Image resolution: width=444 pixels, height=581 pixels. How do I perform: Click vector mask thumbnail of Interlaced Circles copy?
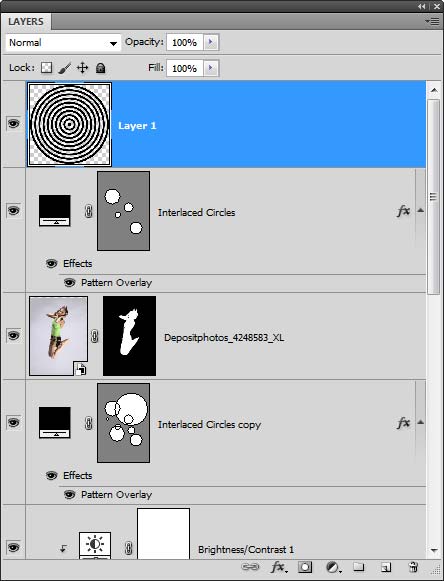[x=123, y=423]
